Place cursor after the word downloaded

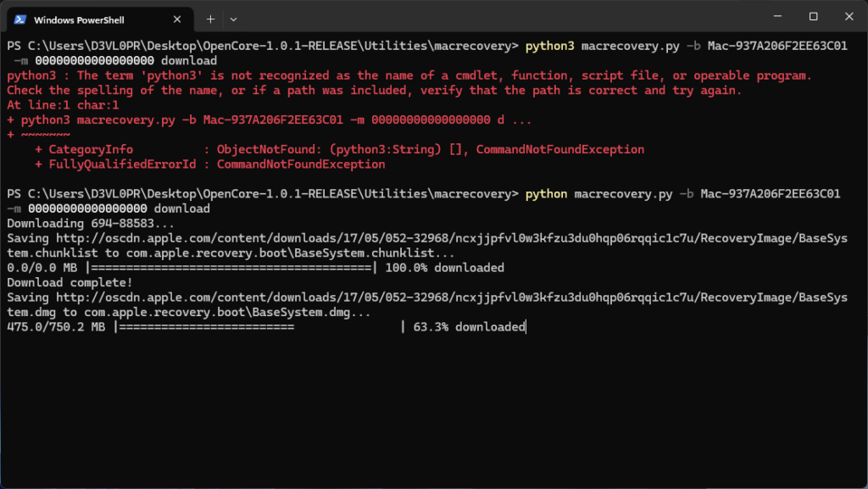coord(526,326)
